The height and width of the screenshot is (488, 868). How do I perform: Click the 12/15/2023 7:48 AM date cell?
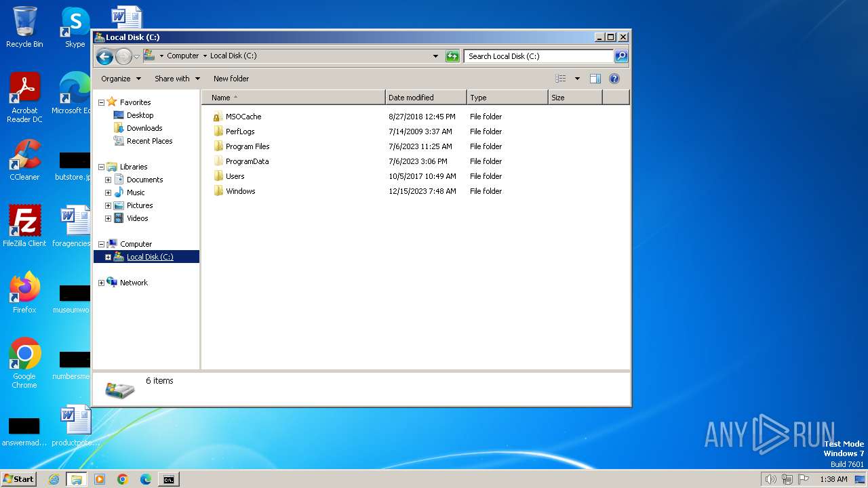pyautogui.click(x=422, y=191)
